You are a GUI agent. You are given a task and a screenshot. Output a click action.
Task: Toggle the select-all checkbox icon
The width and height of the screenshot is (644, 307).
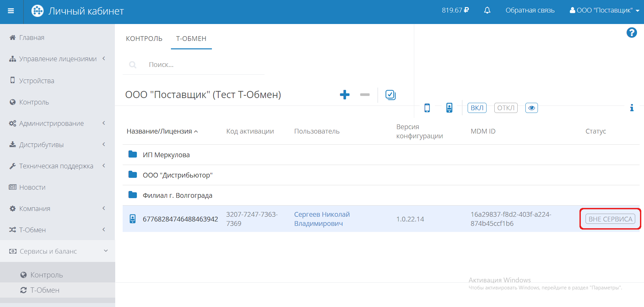(x=390, y=95)
